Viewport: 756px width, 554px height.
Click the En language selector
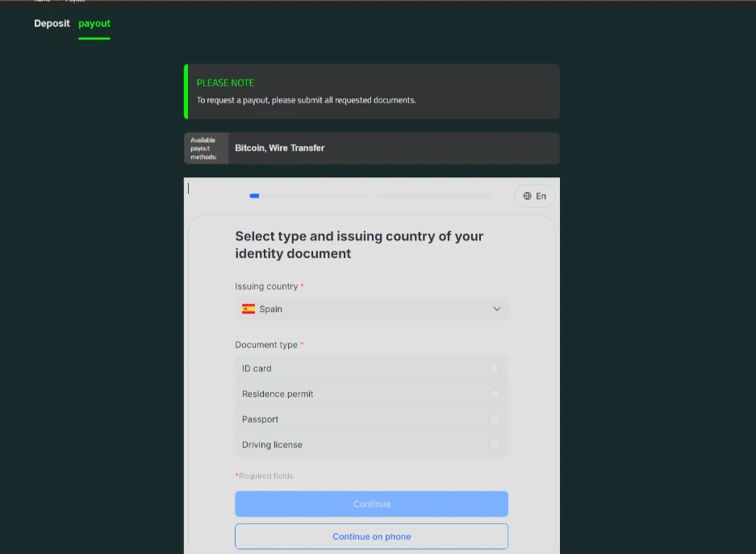(539, 195)
